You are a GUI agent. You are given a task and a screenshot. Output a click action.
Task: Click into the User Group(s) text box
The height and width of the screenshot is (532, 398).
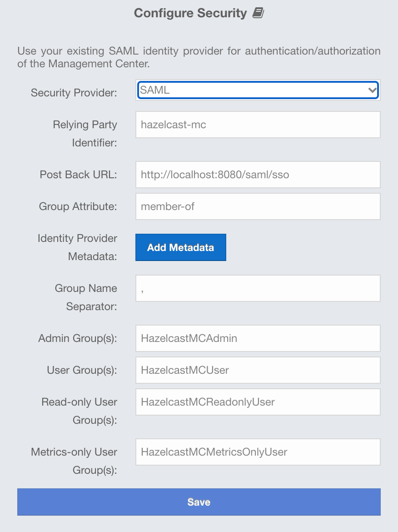(258, 370)
